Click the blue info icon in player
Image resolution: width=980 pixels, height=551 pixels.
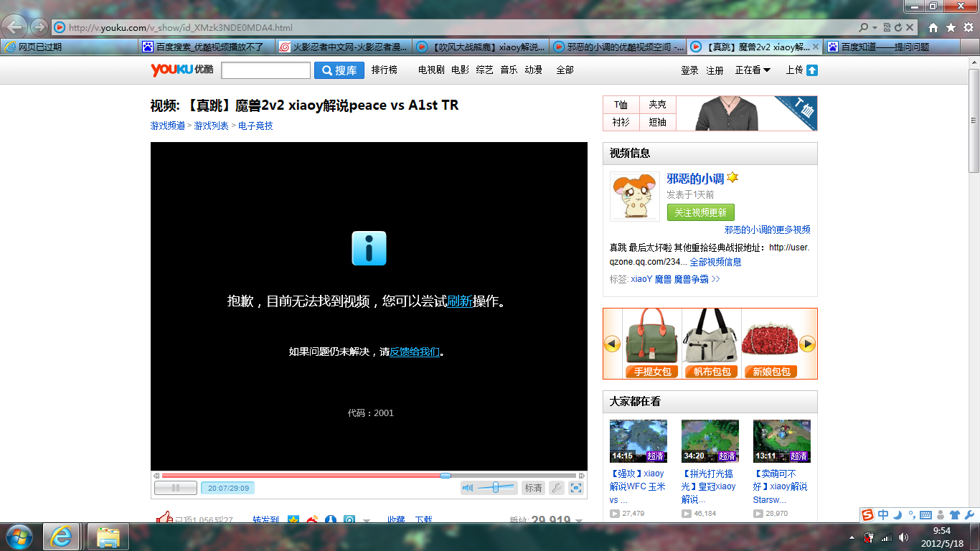369,248
